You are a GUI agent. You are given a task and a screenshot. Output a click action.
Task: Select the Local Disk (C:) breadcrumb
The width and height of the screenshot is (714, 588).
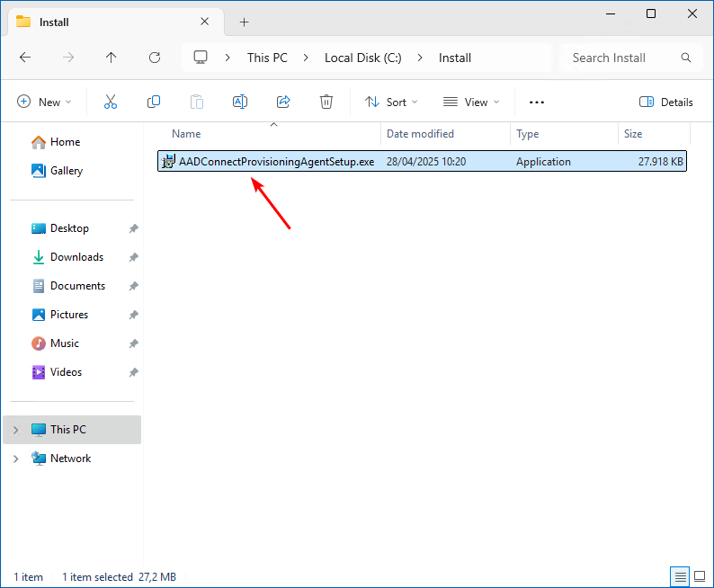tap(362, 58)
